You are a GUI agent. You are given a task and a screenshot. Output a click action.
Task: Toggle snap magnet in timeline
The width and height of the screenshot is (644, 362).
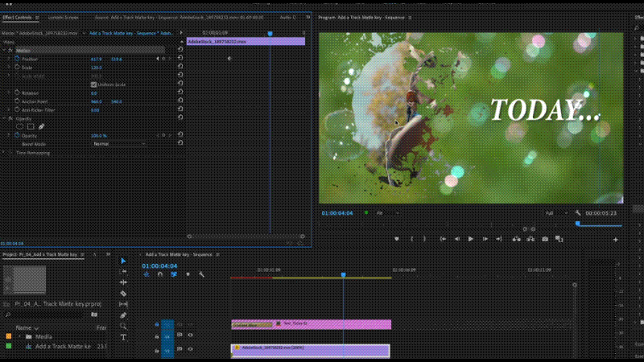(x=160, y=274)
